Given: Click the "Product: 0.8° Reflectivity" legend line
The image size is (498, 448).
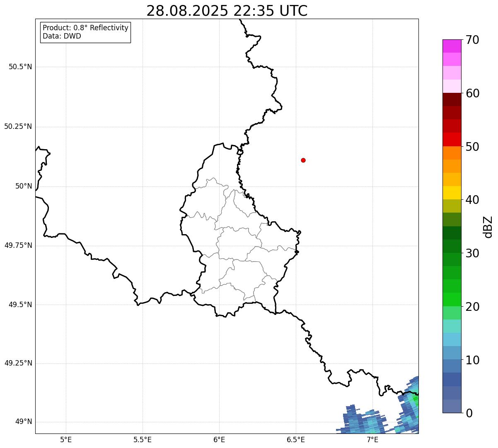Looking at the screenshot, I should 86,28.
